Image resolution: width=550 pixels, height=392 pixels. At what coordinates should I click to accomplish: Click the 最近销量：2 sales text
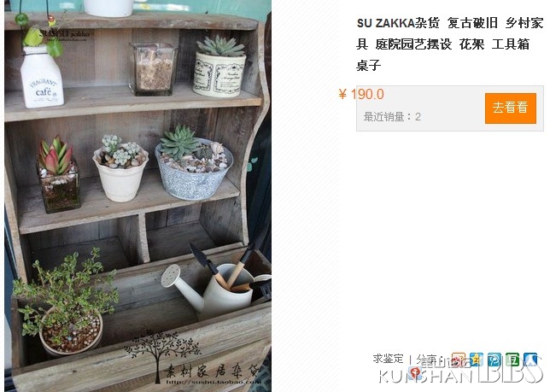click(x=392, y=117)
